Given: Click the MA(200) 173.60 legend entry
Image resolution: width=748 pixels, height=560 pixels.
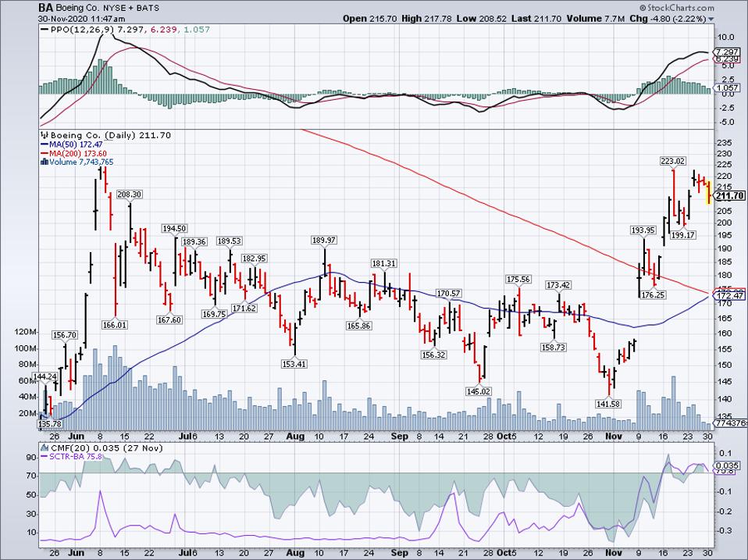Looking at the screenshot, I should [x=77, y=154].
